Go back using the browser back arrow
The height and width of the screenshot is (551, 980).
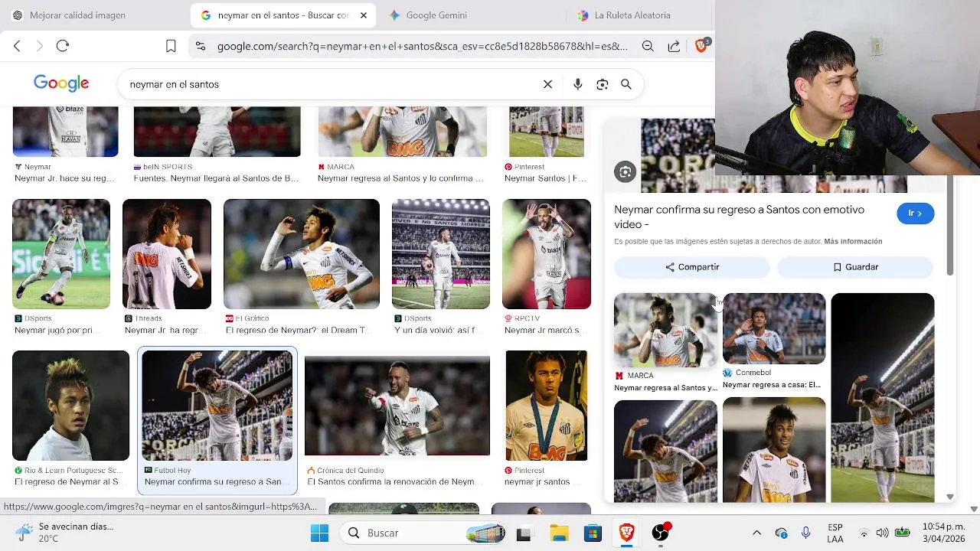coord(17,46)
